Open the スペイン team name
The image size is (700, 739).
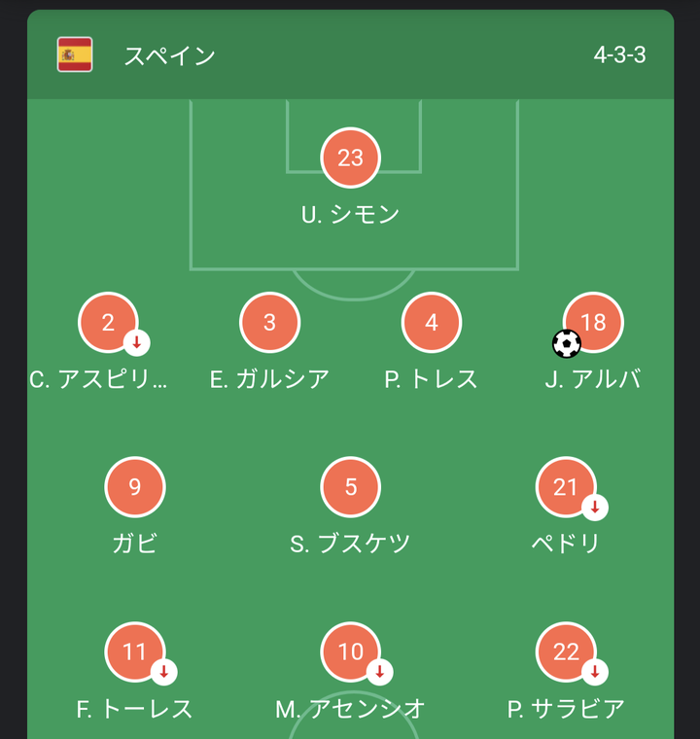click(169, 55)
